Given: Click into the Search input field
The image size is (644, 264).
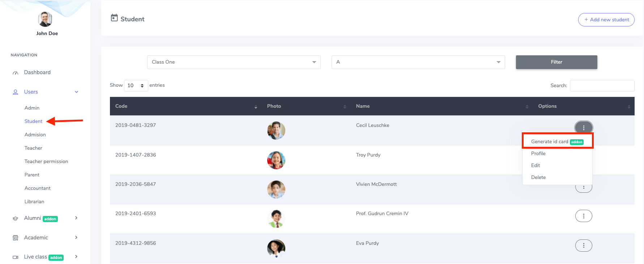Looking at the screenshot, I should 602,86.
